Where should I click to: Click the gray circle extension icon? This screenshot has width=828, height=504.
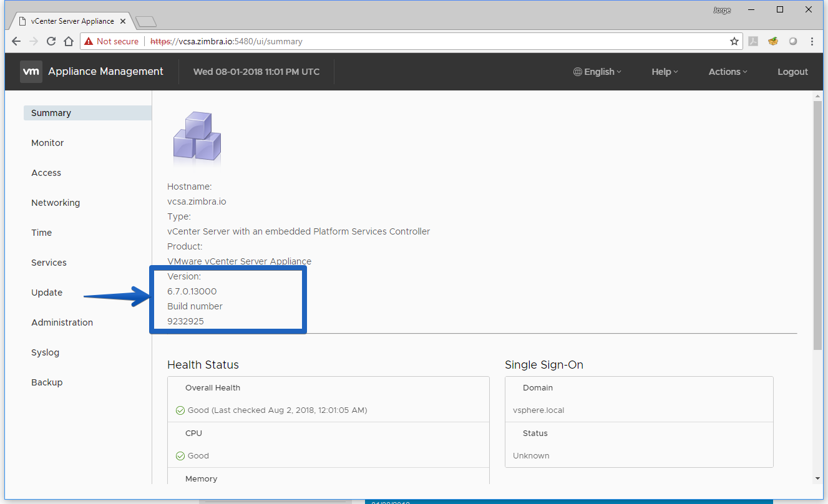[793, 41]
